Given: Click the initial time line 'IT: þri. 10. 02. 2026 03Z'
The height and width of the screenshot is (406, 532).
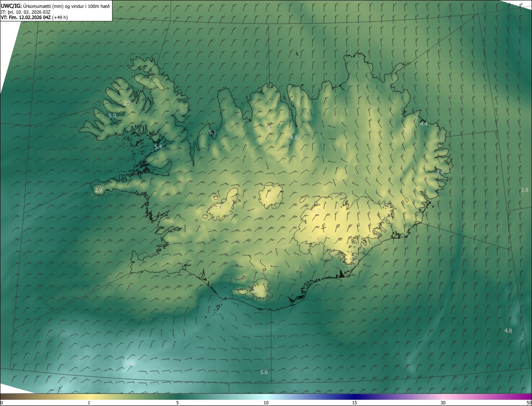Looking at the screenshot, I should [x=26, y=12].
